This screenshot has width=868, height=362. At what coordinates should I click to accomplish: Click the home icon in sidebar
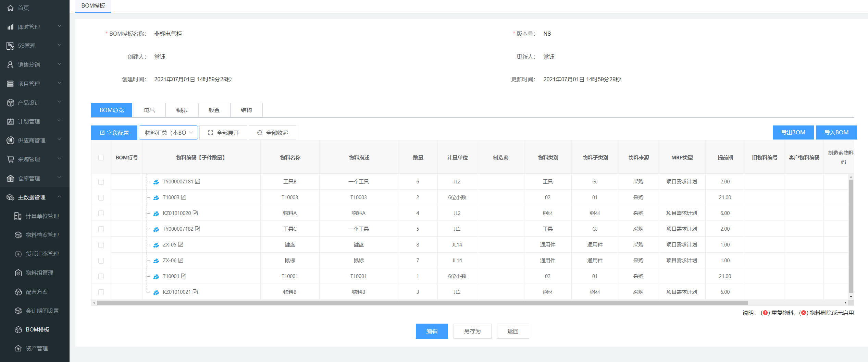click(x=10, y=8)
